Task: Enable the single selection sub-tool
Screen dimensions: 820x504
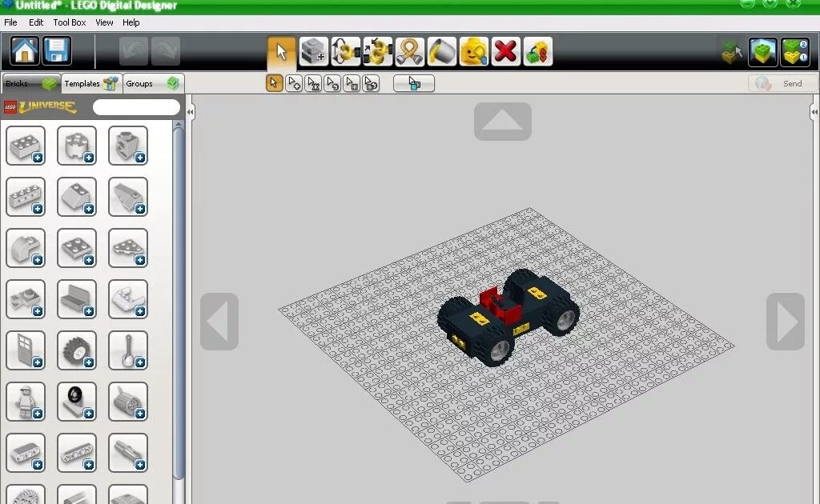Action: (x=274, y=83)
